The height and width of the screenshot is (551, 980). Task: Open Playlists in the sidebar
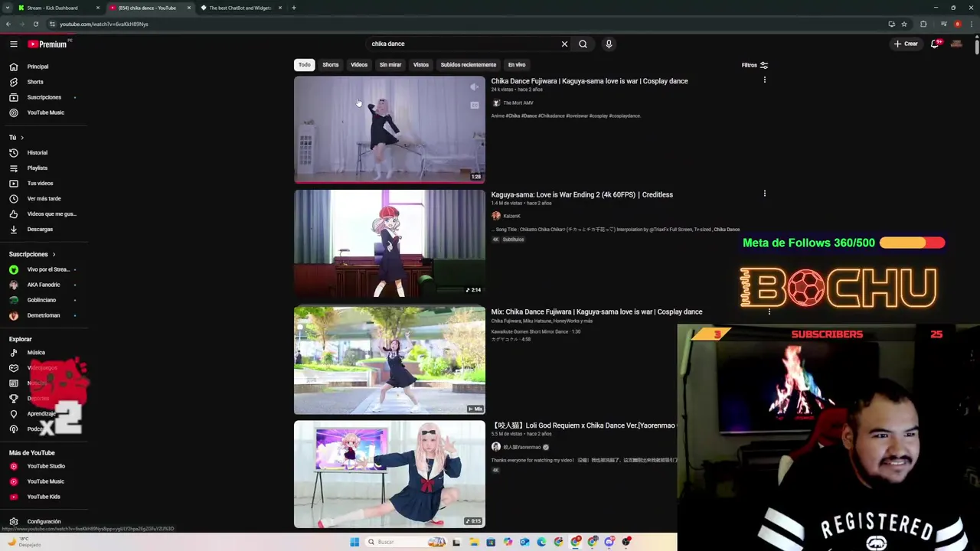pyautogui.click(x=37, y=168)
